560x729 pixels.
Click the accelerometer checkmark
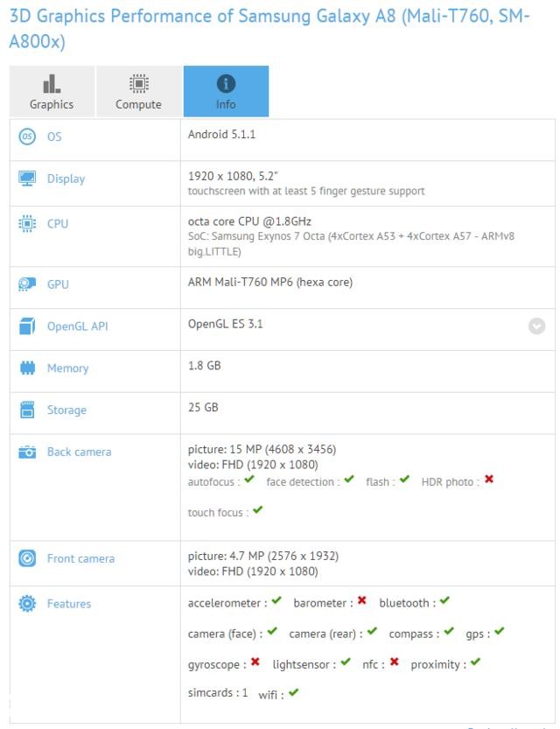(x=276, y=600)
